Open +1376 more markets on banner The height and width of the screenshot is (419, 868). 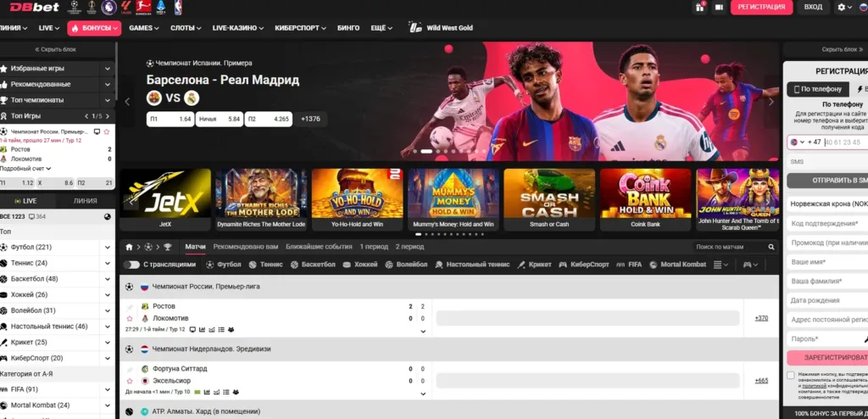[x=310, y=119]
